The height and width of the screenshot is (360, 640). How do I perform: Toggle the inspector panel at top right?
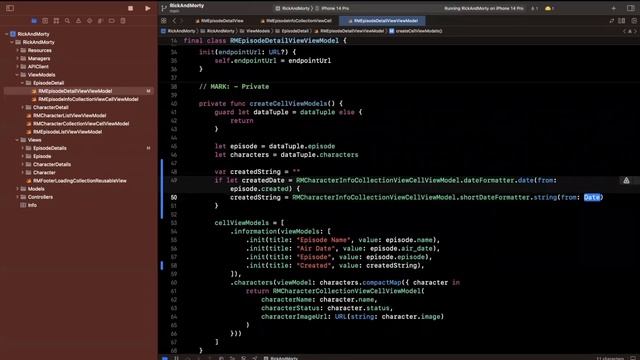point(631,8)
